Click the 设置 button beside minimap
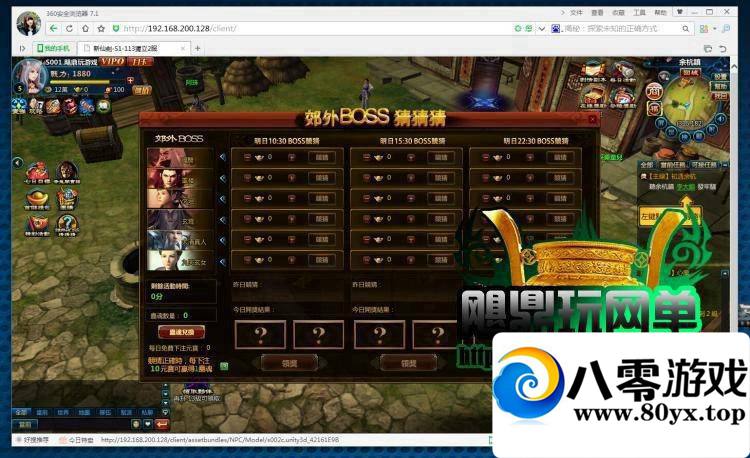This screenshot has height=458, width=750. (720, 76)
